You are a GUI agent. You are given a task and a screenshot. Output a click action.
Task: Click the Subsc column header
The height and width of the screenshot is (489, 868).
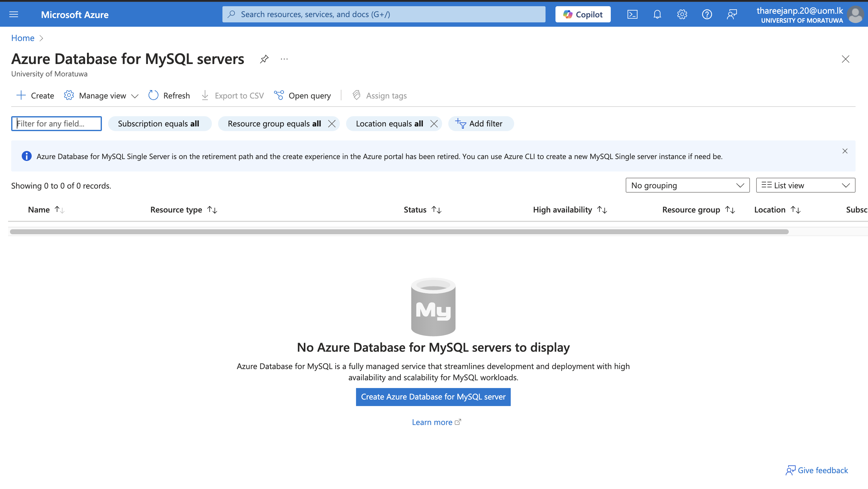(856, 210)
